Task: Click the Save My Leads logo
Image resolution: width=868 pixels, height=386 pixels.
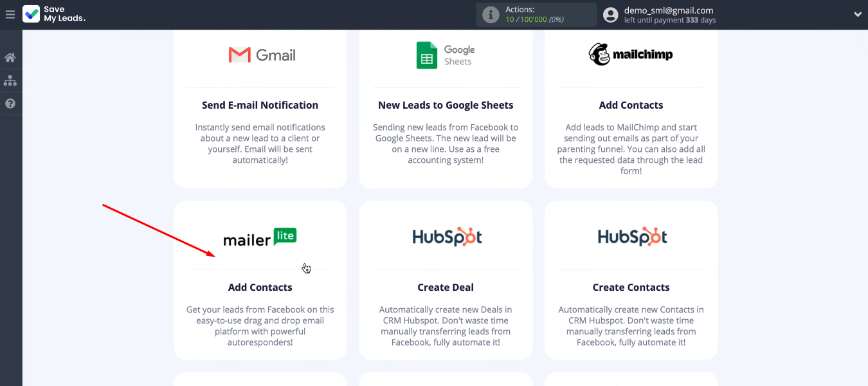Action: coord(55,14)
